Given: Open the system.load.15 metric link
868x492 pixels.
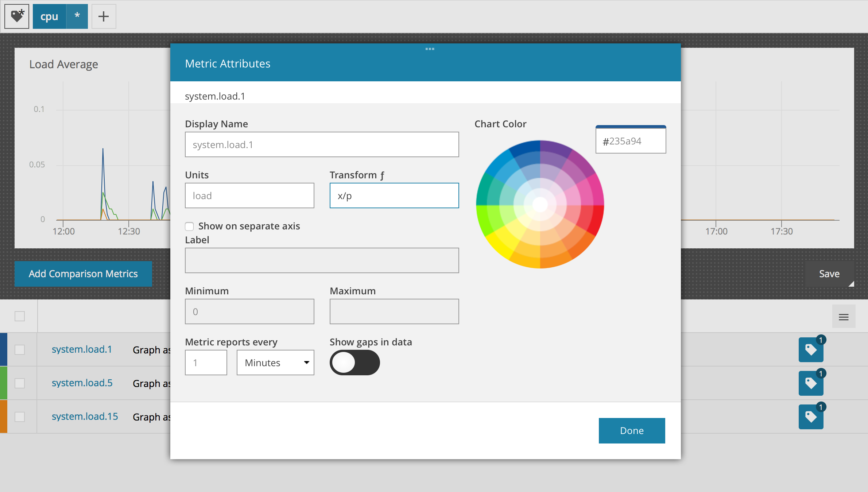Looking at the screenshot, I should pyautogui.click(x=85, y=417).
